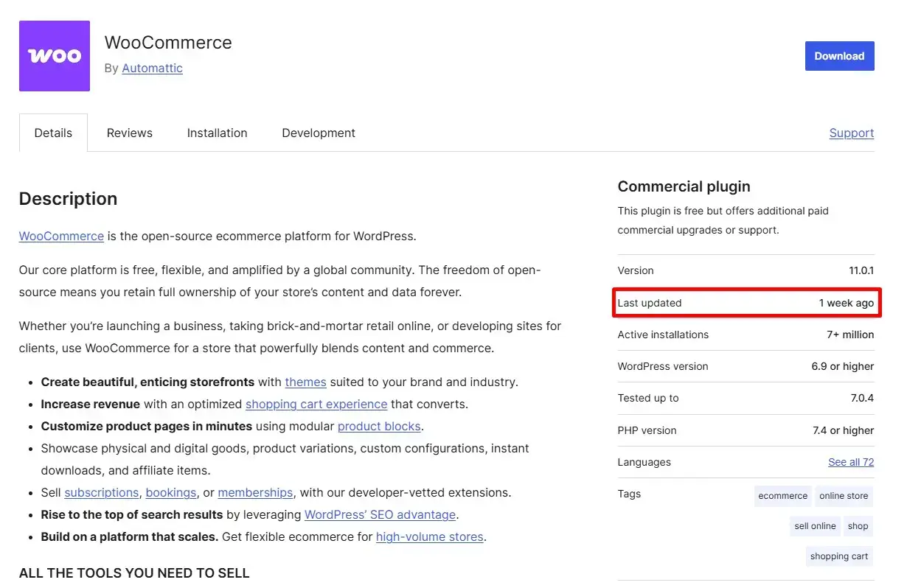Viewport: 907px width, 588px height.
Task: Click the Active installations label
Action: [x=663, y=335]
